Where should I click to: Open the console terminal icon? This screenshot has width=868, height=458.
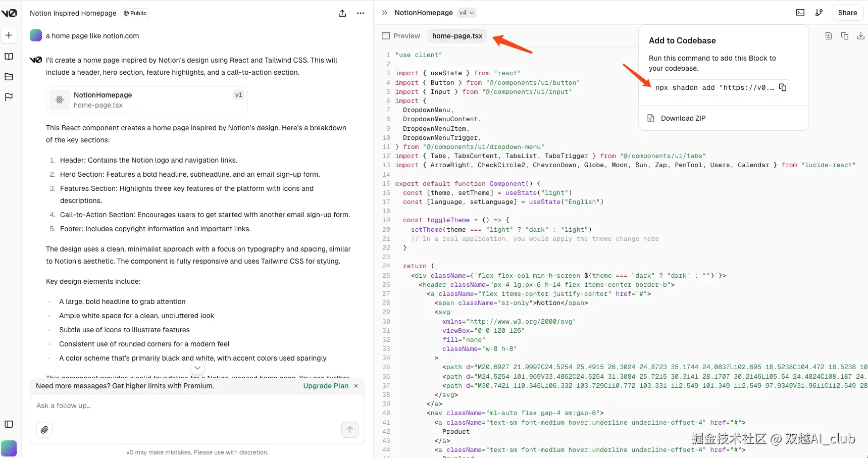pos(800,13)
